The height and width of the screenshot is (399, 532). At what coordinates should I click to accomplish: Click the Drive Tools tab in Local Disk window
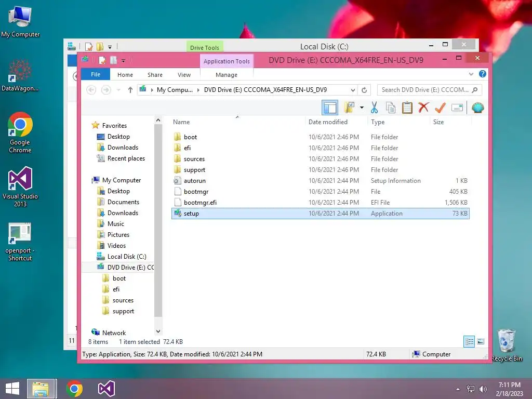(205, 47)
